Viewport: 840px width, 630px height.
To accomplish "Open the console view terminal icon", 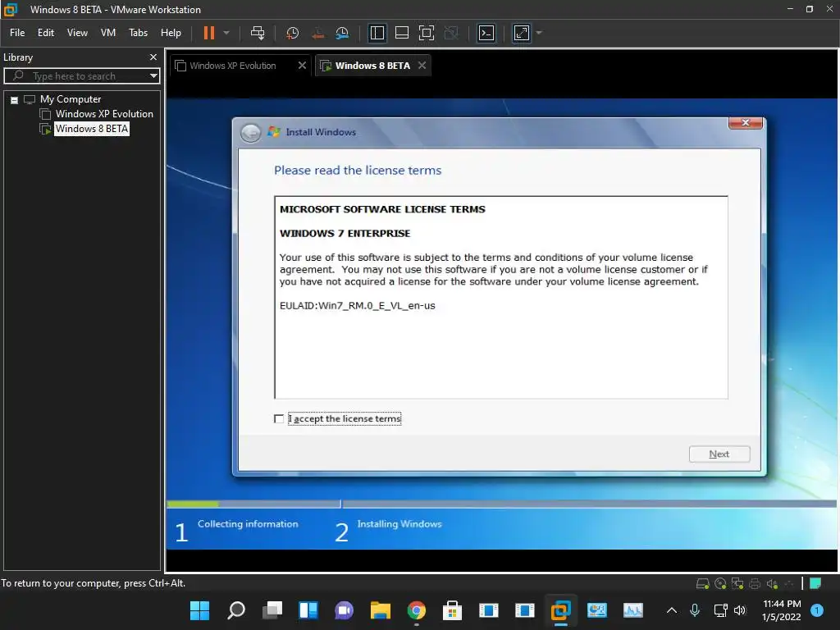I will [486, 33].
